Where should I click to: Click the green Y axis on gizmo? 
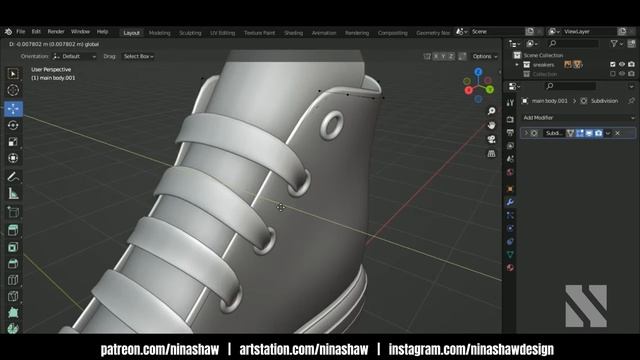point(490,89)
